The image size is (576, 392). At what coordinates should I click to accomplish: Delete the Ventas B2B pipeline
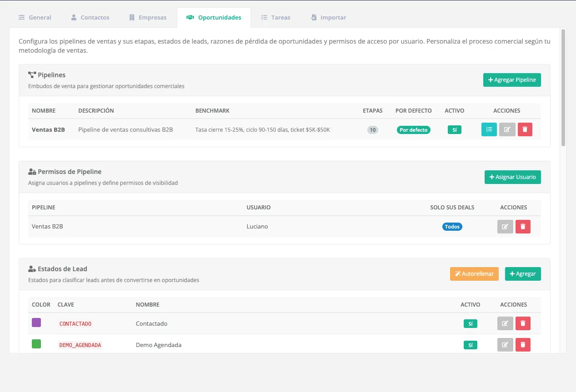click(525, 129)
